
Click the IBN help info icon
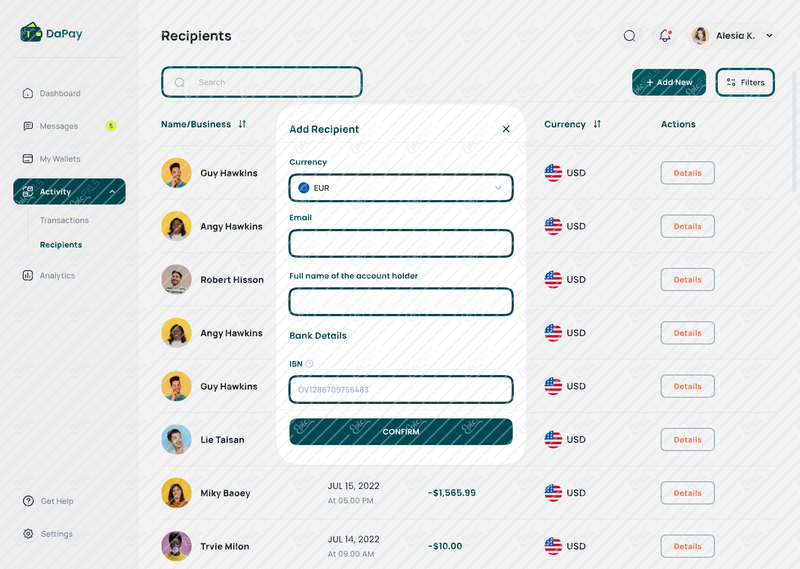click(309, 364)
